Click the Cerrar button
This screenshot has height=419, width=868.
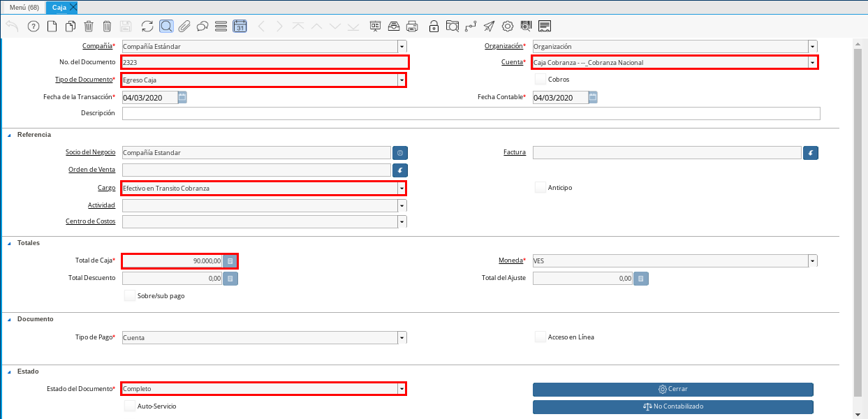pos(673,389)
